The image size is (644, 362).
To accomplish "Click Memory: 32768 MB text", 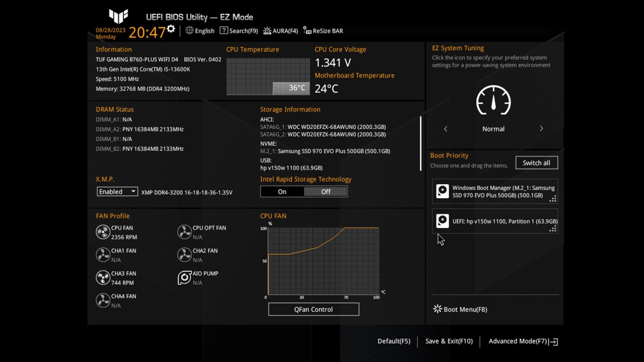I will point(143,88).
